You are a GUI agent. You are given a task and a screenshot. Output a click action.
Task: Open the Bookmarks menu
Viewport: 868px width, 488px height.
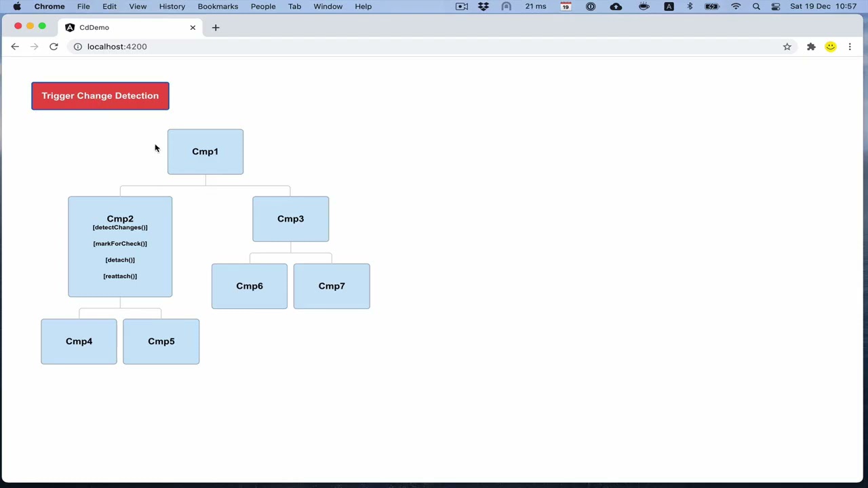click(218, 7)
